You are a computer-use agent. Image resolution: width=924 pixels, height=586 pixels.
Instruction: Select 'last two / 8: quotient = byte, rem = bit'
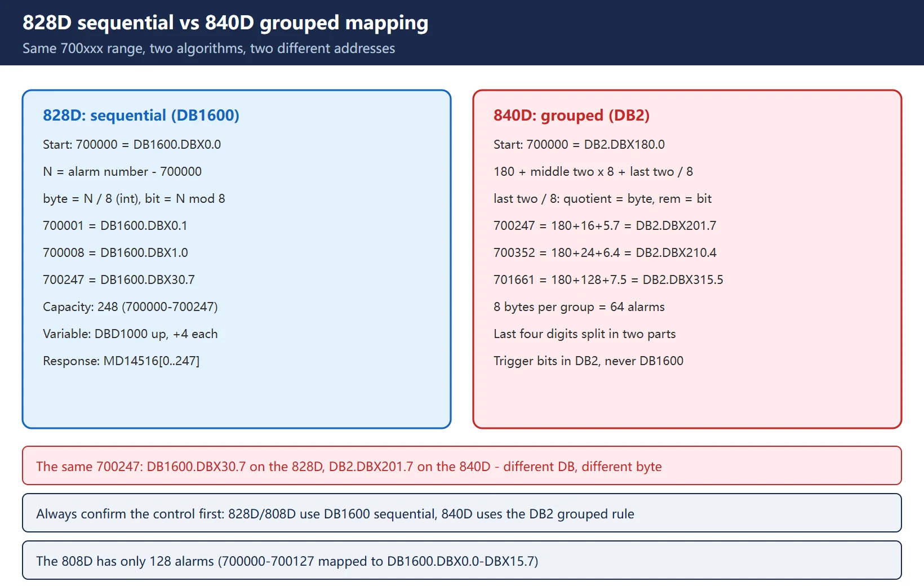pyautogui.click(x=602, y=198)
